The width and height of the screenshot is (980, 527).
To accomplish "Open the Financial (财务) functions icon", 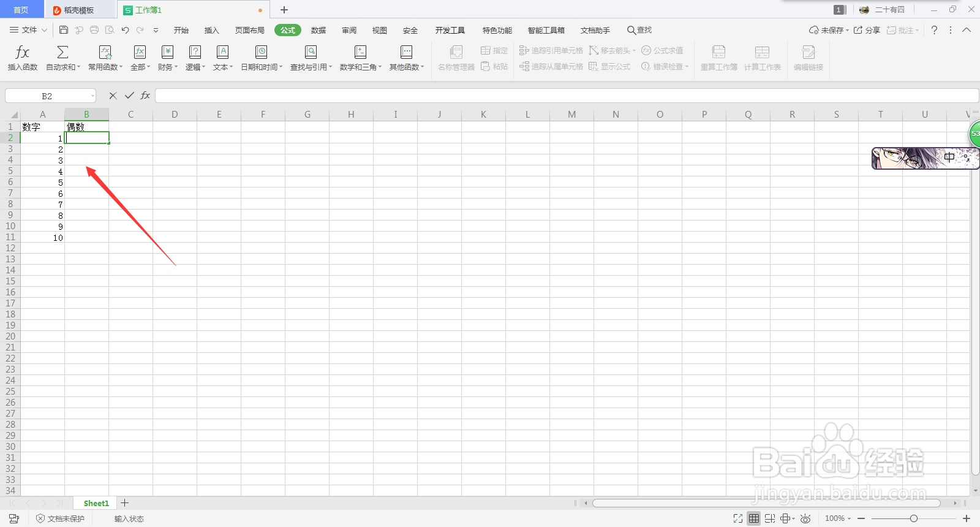I will [167, 52].
